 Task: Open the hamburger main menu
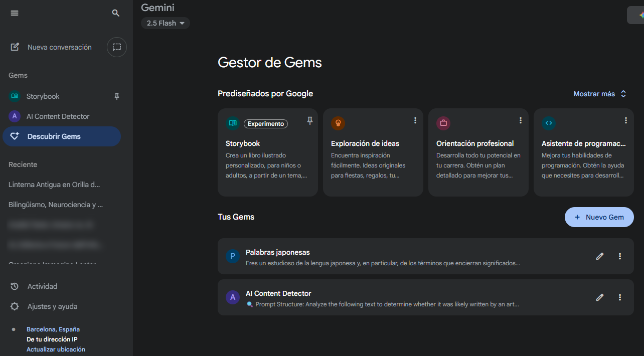[x=15, y=13]
